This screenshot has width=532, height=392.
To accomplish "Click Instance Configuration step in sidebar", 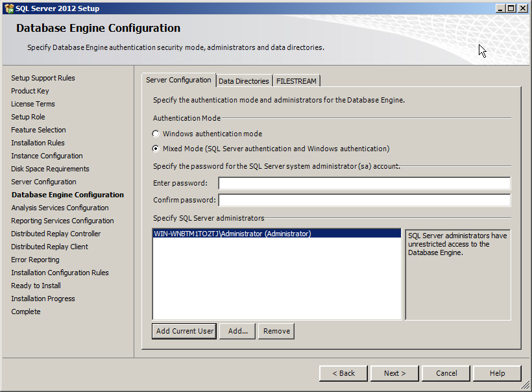I will (47, 156).
